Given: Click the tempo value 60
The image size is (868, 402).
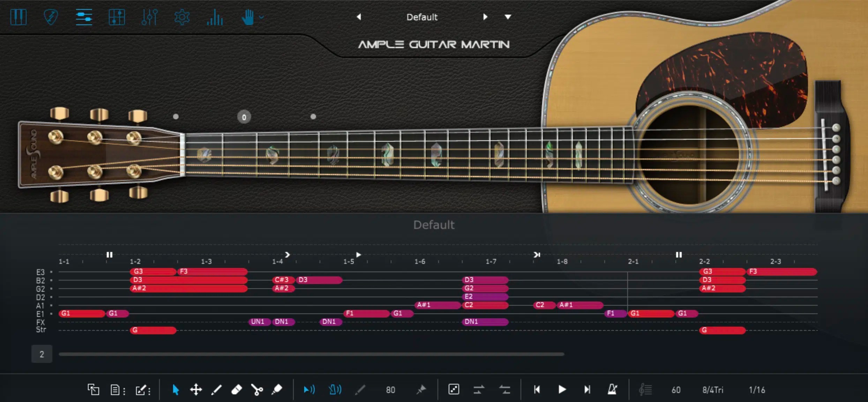Looking at the screenshot, I should click(676, 390).
